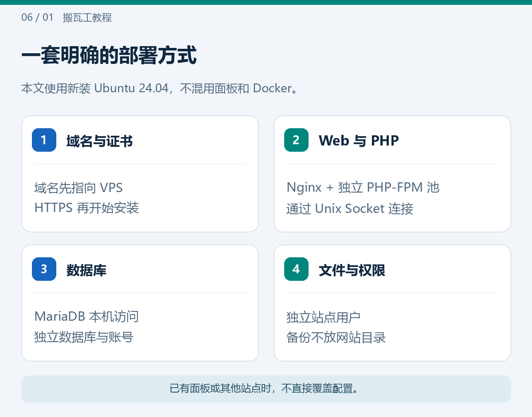Viewport: 532px width, 417px height.
Task: Click the green number 4 badge
Action: pyautogui.click(x=296, y=269)
